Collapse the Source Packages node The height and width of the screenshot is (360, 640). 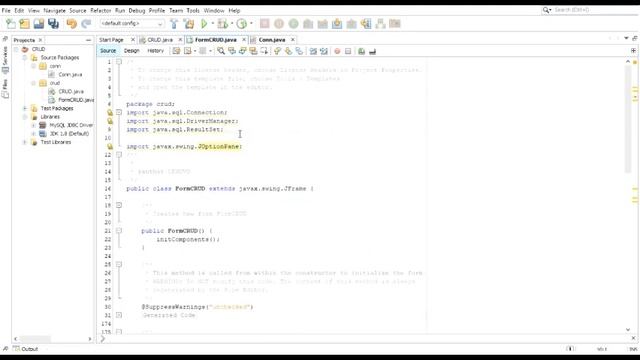click(x=25, y=58)
